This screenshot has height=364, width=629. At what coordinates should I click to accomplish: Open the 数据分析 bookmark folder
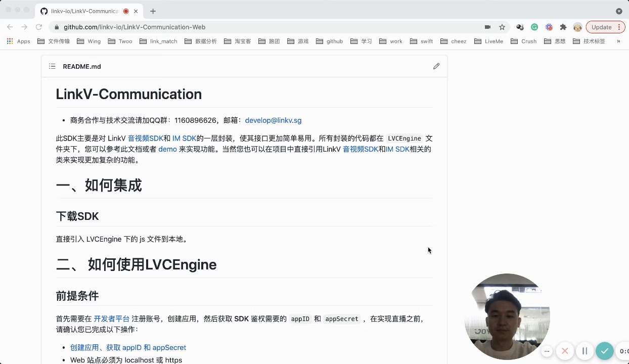[x=201, y=41]
